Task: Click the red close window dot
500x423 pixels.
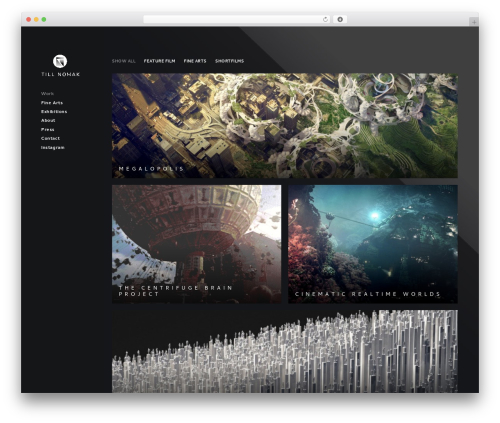Action: 29,19
